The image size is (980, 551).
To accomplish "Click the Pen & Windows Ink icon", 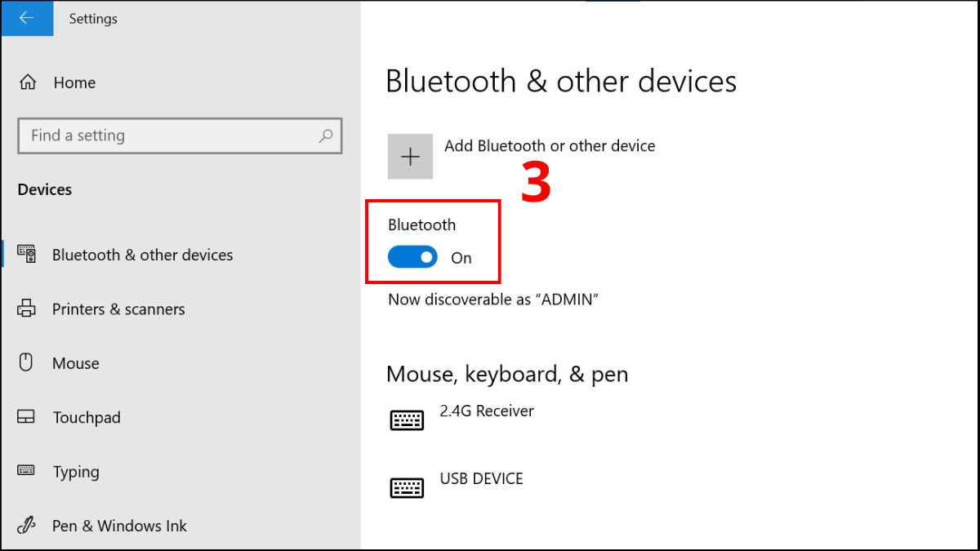I will pyautogui.click(x=27, y=526).
